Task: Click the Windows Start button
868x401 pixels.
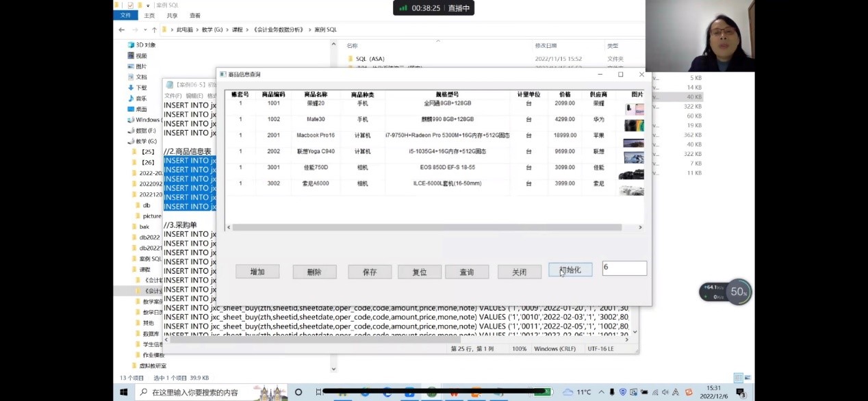Action: pyautogui.click(x=124, y=392)
